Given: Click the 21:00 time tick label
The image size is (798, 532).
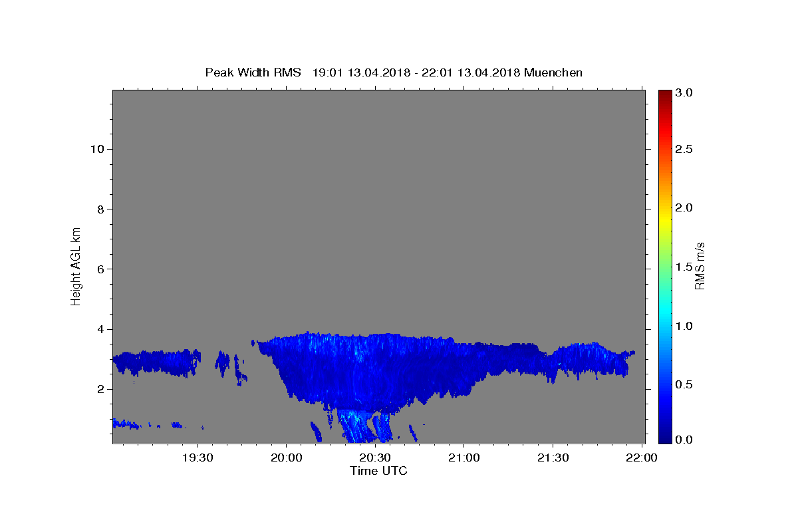Looking at the screenshot, I should [464, 458].
